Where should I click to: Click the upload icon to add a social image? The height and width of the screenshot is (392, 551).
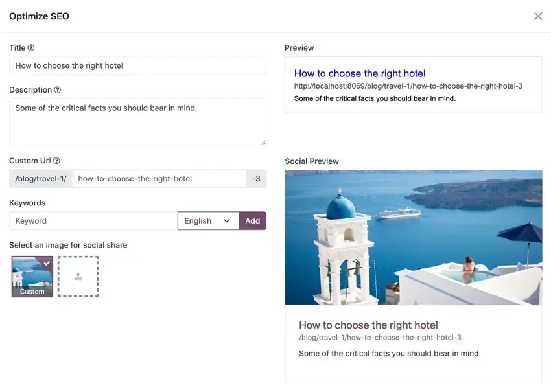[x=78, y=277]
